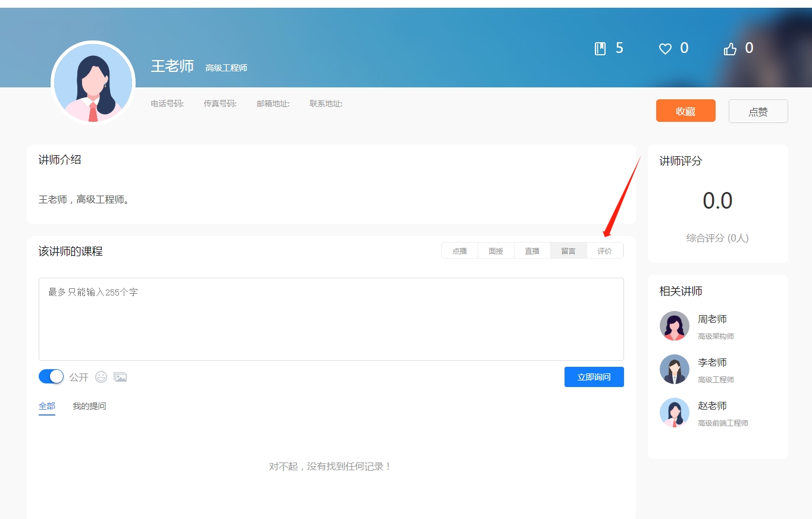This screenshot has height=519, width=812.
Task: Open 李老师 lecturer name link
Action: click(713, 363)
